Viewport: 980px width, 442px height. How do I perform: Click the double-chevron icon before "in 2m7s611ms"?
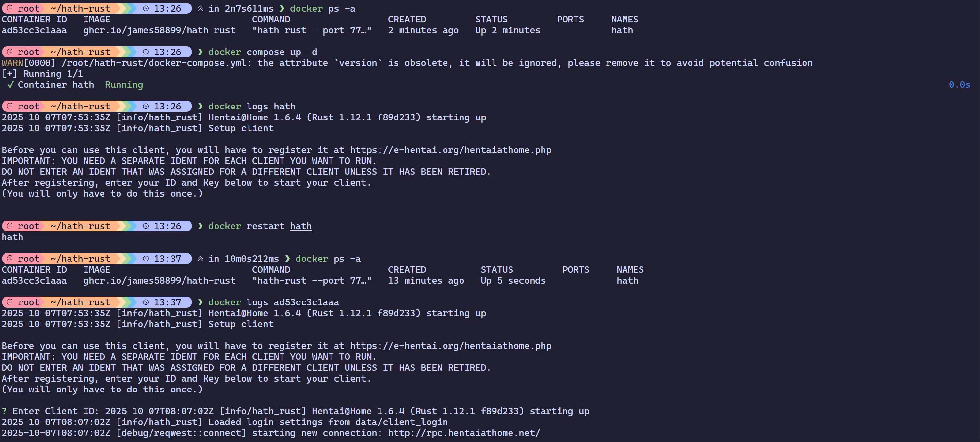point(200,8)
